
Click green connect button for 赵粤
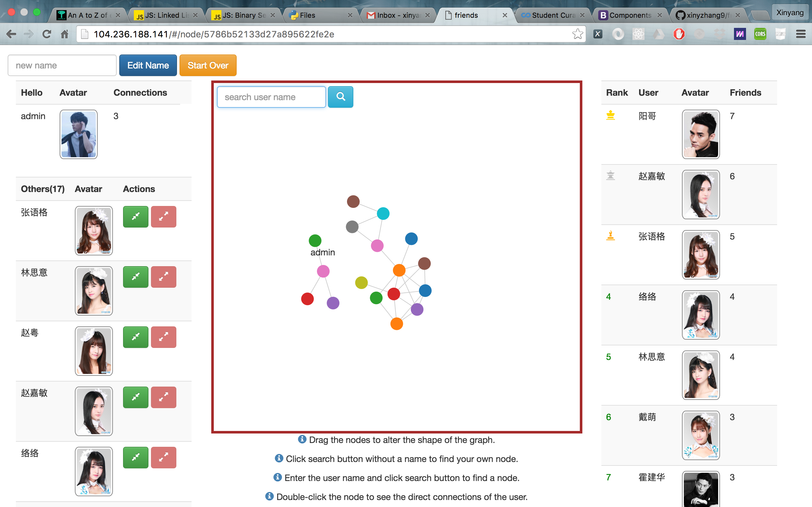pyautogui.click(x=135, y=337)
